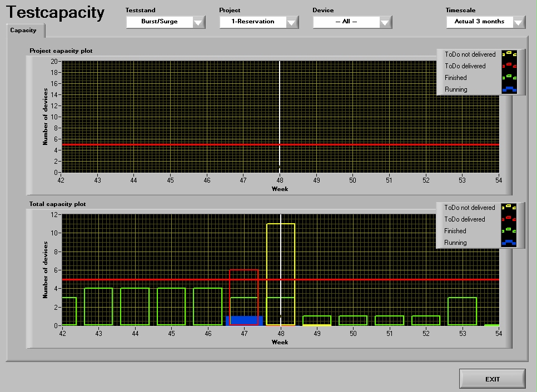Click the green Finished bar at week 52
537x392 pixels.
(426, 320)
